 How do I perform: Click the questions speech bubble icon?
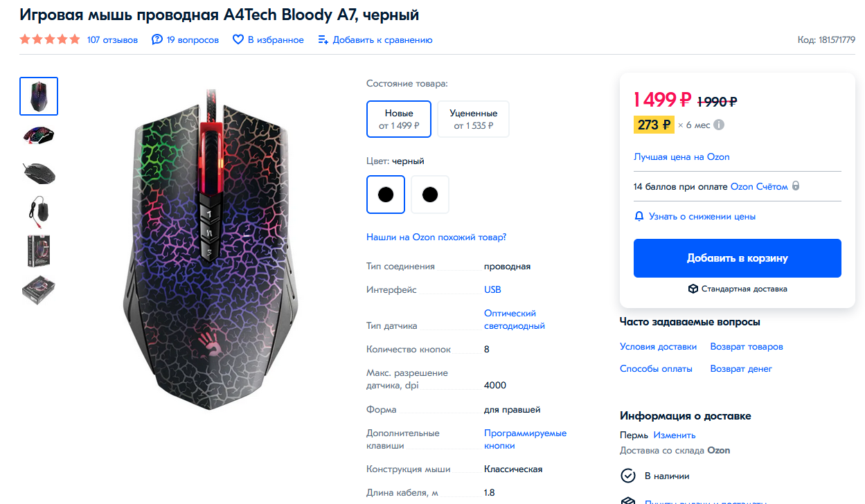pyautogui.click(x=157, y=40)
